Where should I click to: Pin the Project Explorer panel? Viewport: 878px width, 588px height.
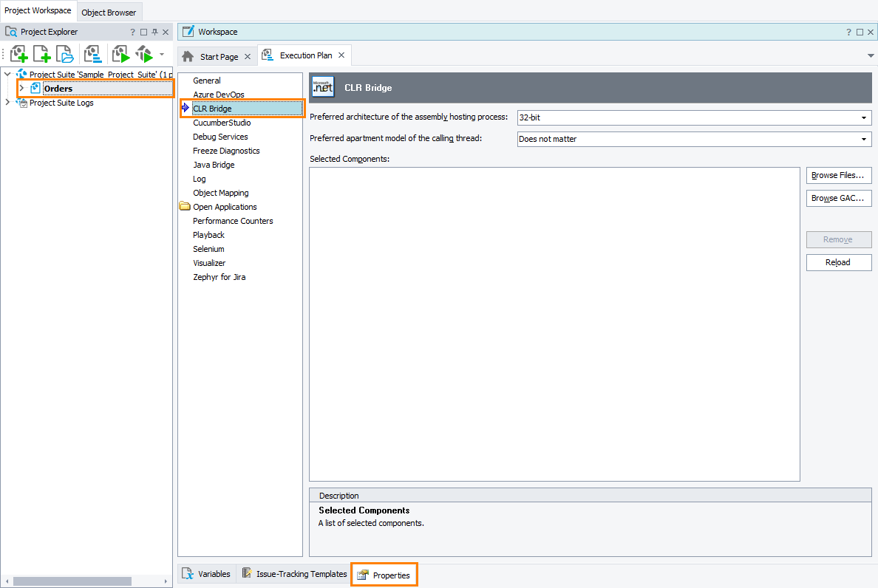coord(154,33)
